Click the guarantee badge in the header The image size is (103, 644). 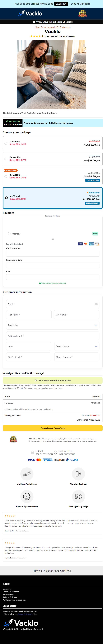coord(83,14)
